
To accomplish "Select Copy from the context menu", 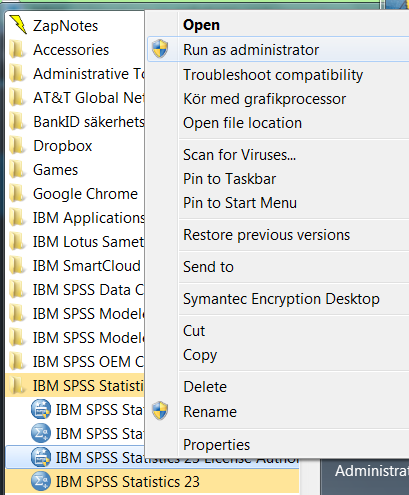I will 200,355.
